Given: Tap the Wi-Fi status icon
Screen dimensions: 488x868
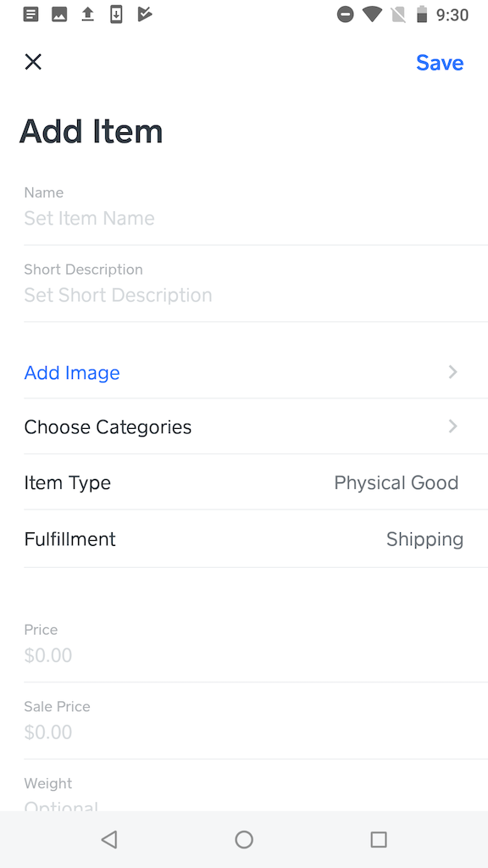Looking at the screenshot, I should click(x=374, y=14).
